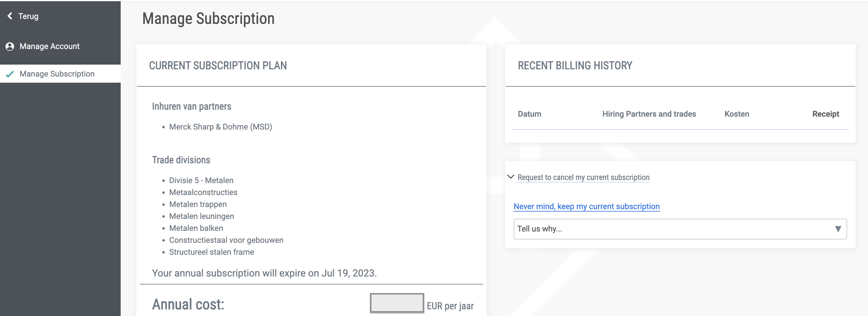868x316 pixels.
Task: Open the "Tell us why..." dropdown arrow
Action: (x=838, y=229)
